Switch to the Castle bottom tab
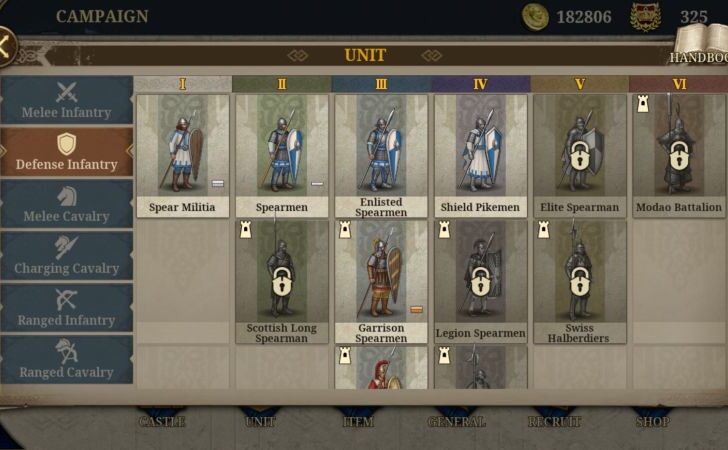The image size is (728, 450). pyautogui.click(x=161, y=421)
